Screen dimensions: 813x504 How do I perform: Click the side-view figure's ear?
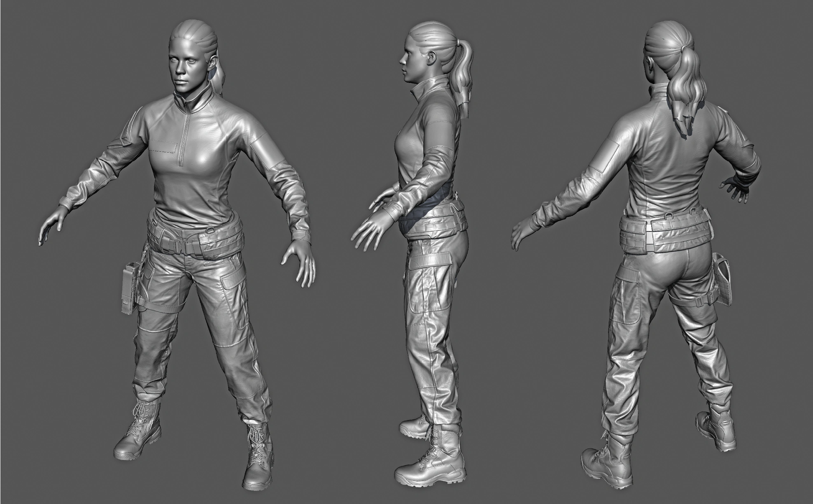[432, 56]
